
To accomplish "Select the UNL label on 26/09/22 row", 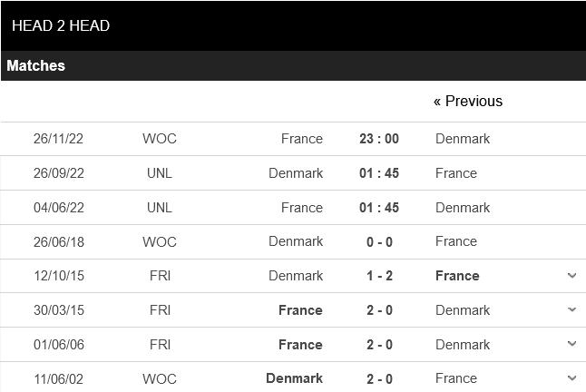I will (160, 173).
